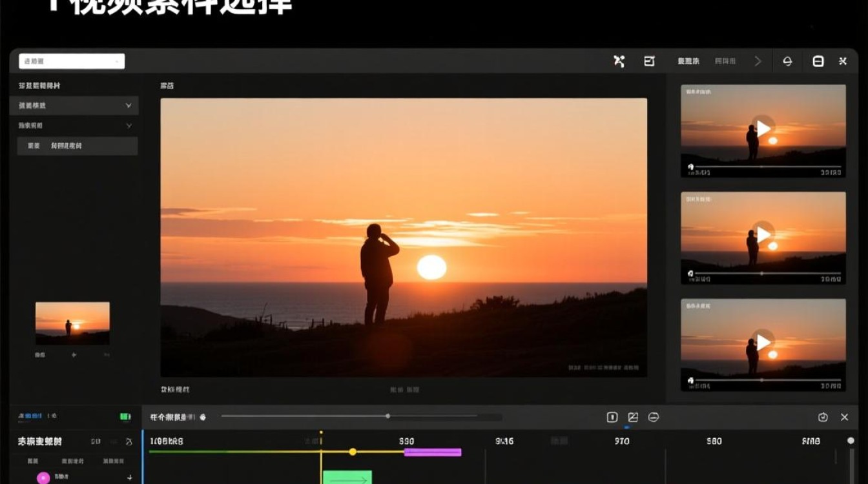The height and width of the screenshot is (484, 868).
Task: Play the first video clip in right panel
Action: tap(763, 128)
